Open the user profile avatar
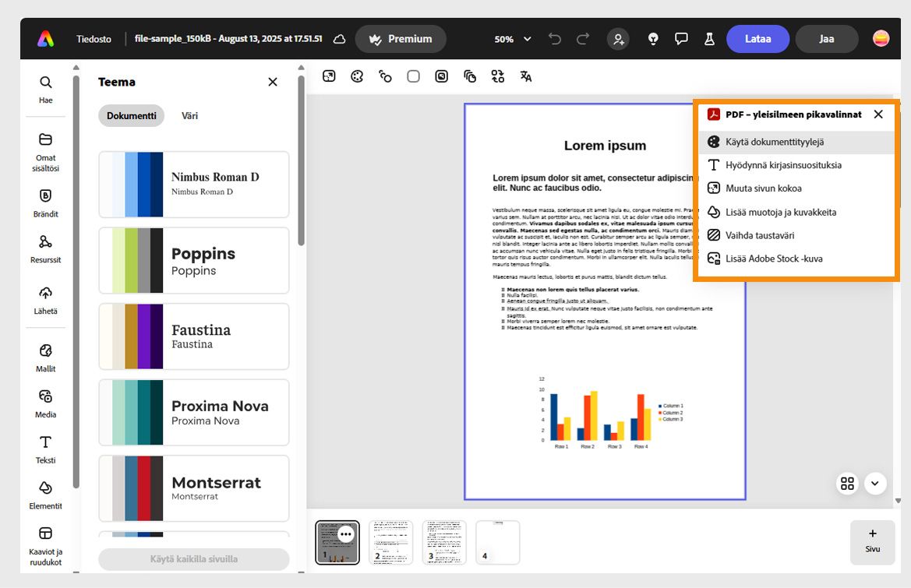The image size is (911, 588). [881, 38]
